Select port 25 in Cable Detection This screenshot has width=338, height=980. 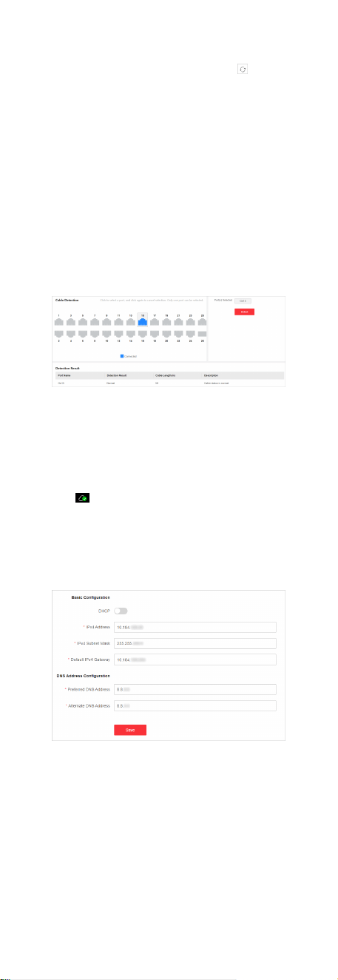(x=202, y=322)
